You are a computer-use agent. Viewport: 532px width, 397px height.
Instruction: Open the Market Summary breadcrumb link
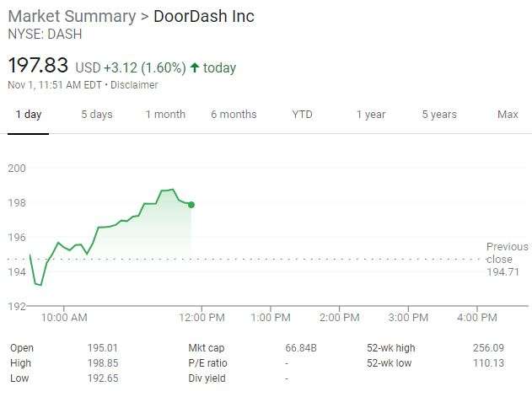point(72,17)
